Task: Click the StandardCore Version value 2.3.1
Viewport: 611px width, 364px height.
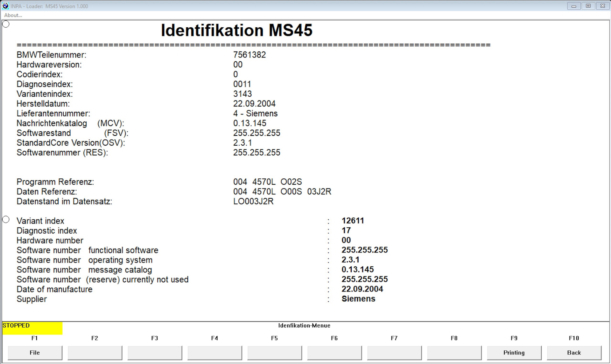Action: tap(242, 143)
